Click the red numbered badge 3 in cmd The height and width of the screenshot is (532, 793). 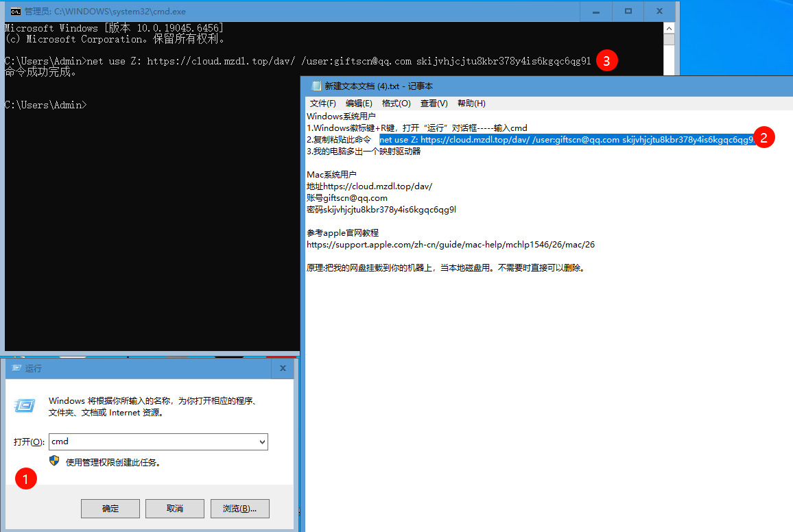[x=606, y=60]
